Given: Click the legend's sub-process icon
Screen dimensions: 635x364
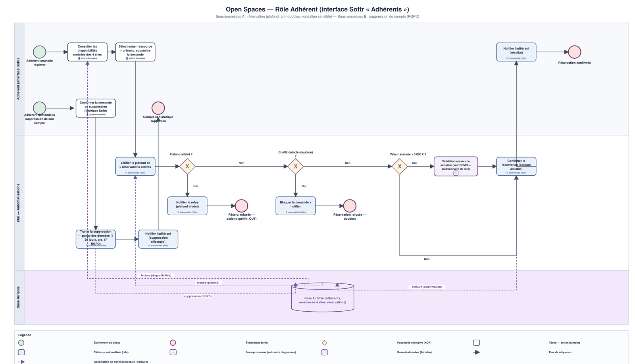Looking at the screenshot, I should pos(173,352).
